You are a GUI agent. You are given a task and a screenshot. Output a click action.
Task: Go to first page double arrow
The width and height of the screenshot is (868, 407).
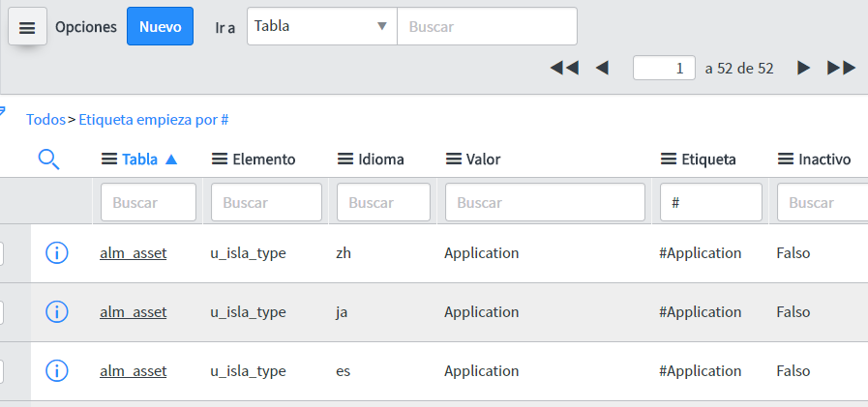click(564, 68)
